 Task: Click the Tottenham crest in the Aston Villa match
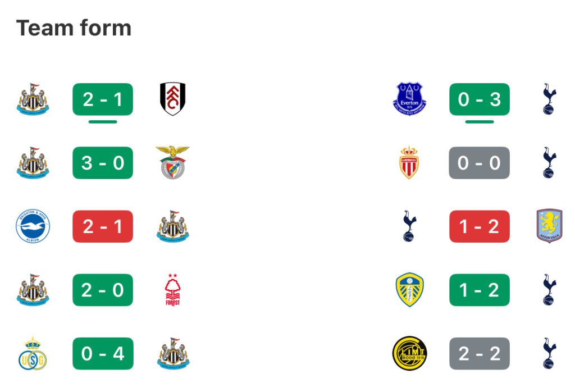coord(409,226)
